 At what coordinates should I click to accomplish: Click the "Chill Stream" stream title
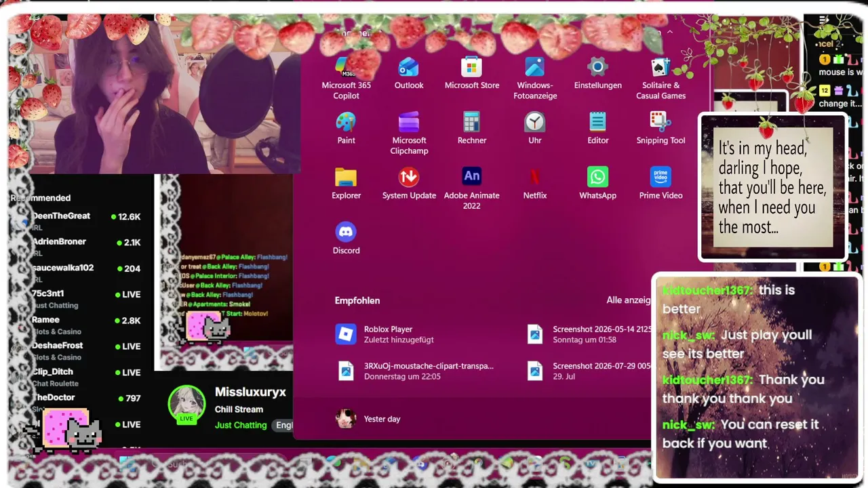239,409
